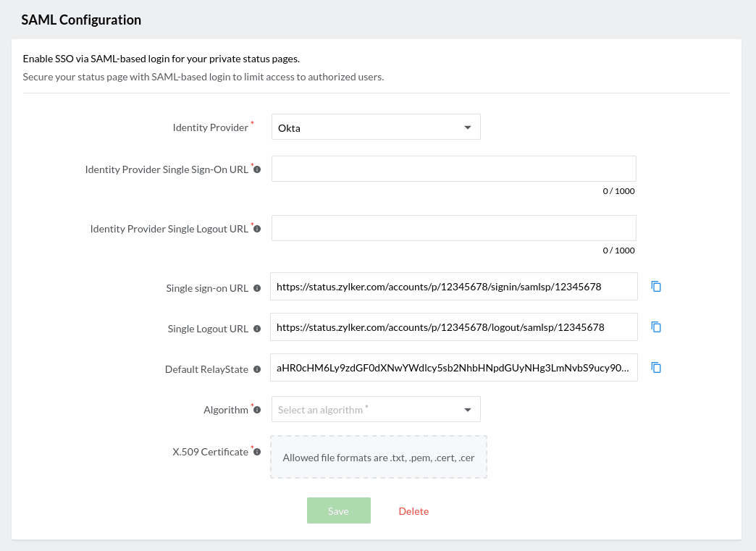The image size is (756, 551).
Task: Copy the Single sign-on URL value
Action: coord(656,286)
